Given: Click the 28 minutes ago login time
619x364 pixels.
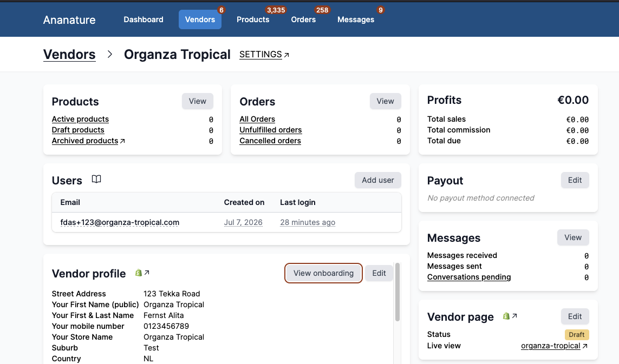Looking at the screenshot, I should [x=308, y=222].
